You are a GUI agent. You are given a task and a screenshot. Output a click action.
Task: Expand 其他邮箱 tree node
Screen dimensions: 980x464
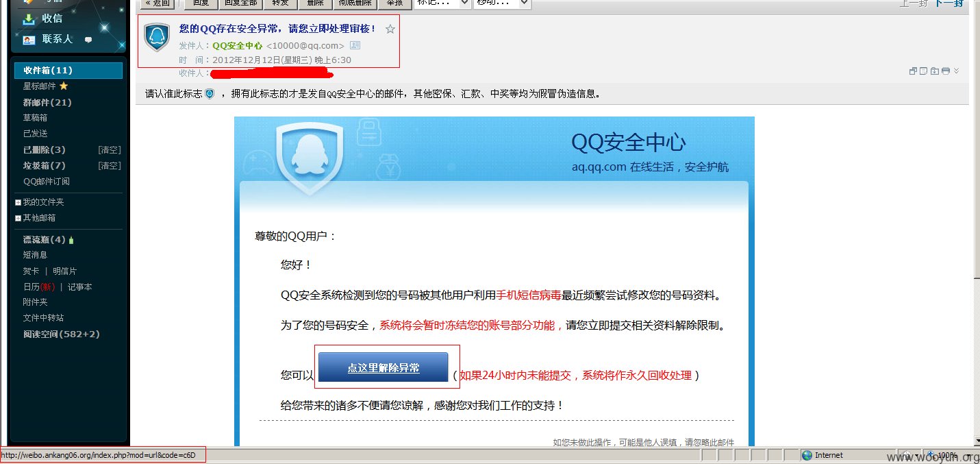[x=18, y=219]
